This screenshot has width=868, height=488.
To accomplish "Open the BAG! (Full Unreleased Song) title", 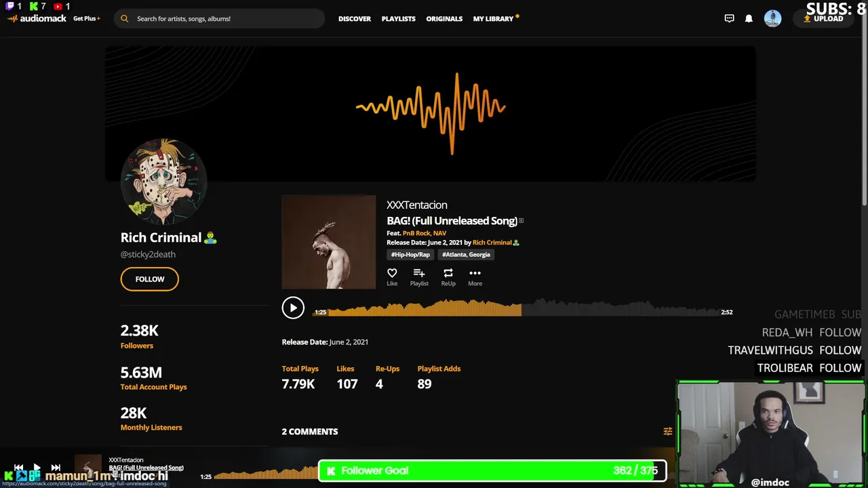I will 452,221.
